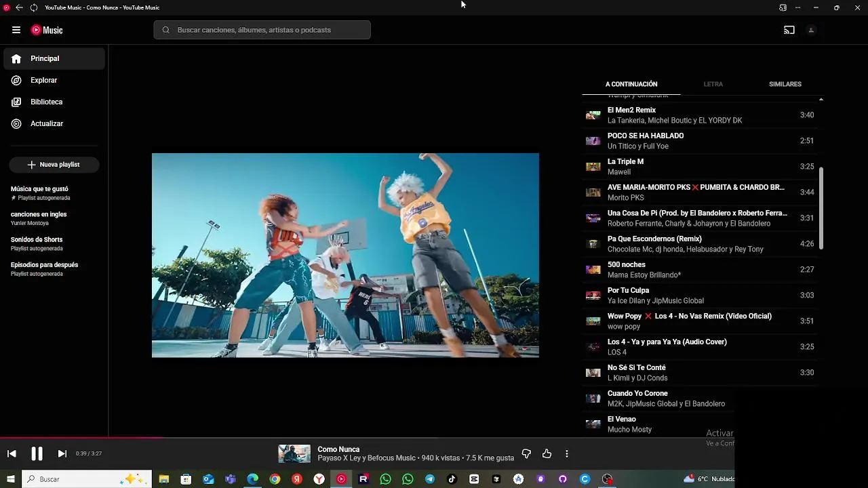Play 500 noches from queue
This screenshot has width=868, height=488.
pyautogui.click(x=701, y=270)
